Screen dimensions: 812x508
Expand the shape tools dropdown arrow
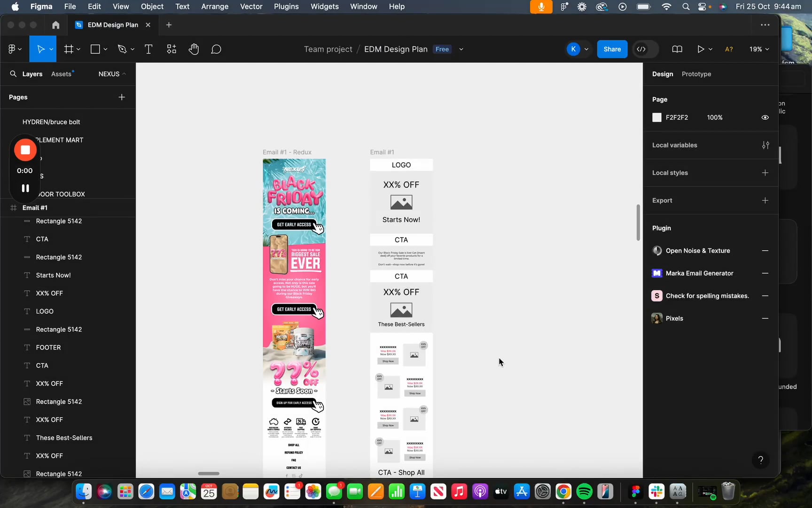[105, 49]
